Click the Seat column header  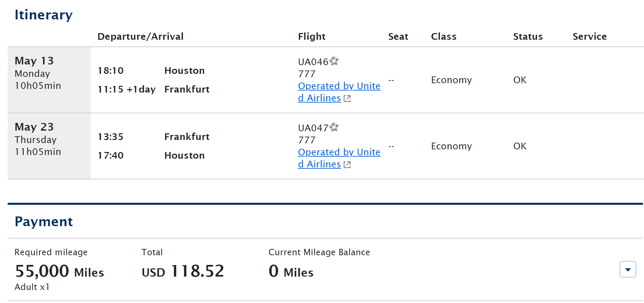pyautogui.click(x=398, y=36)
